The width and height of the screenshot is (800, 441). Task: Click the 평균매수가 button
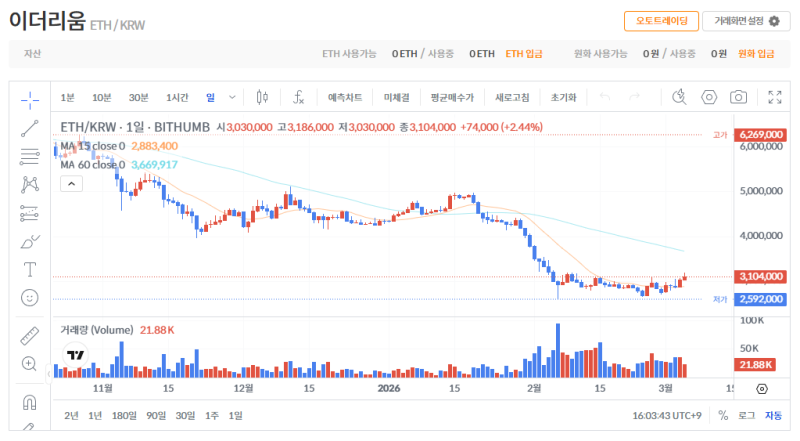tap(452, 97)
